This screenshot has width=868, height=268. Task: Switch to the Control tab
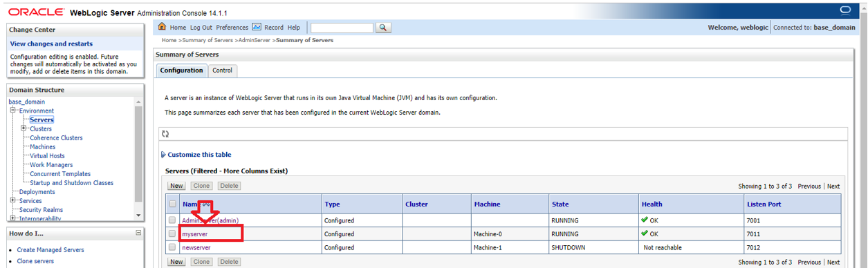click(x=223, y=70)
